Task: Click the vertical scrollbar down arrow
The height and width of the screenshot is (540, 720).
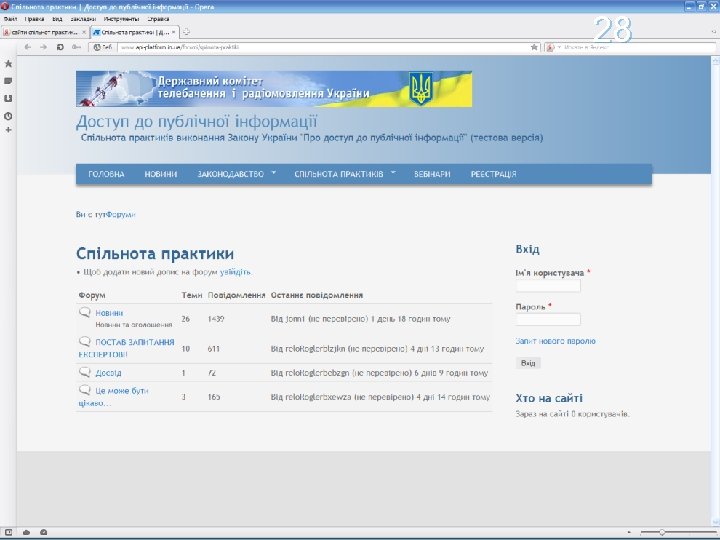Action: [x=715, y=521]
